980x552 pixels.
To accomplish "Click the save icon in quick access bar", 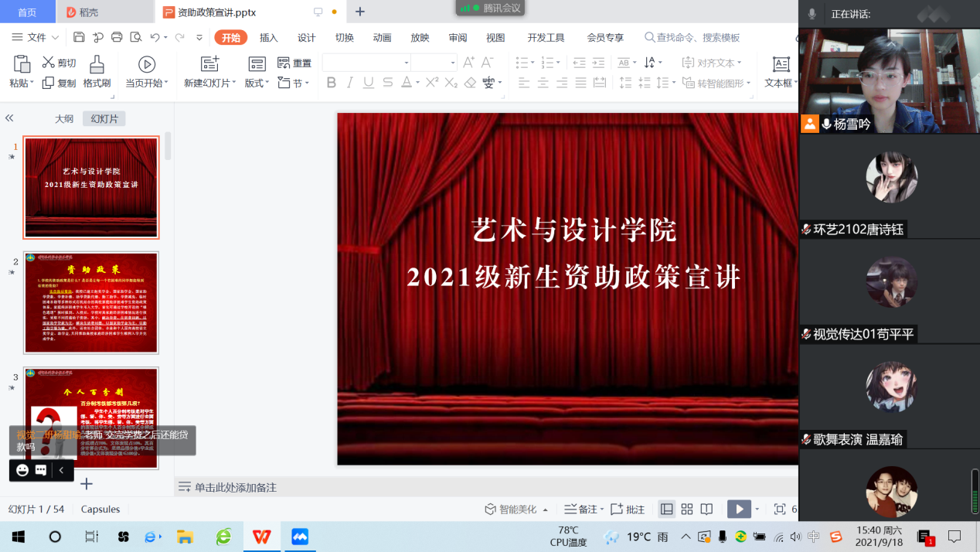I will [79, 37].
